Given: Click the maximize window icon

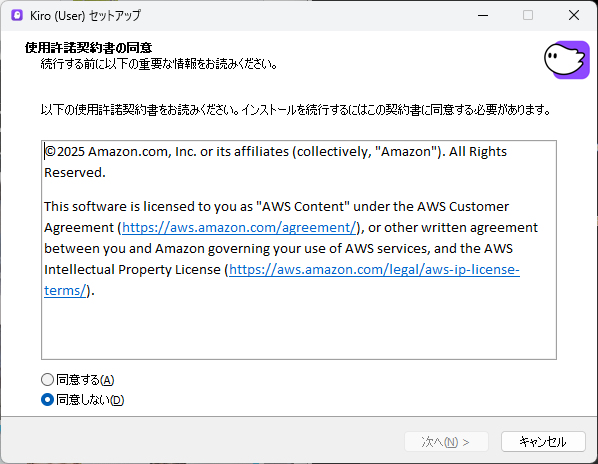Looking at the screenshot, I should point(528,16).
